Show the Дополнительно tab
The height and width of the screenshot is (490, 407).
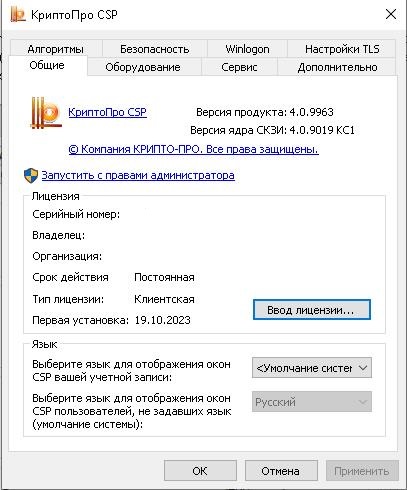click(337, 67)
